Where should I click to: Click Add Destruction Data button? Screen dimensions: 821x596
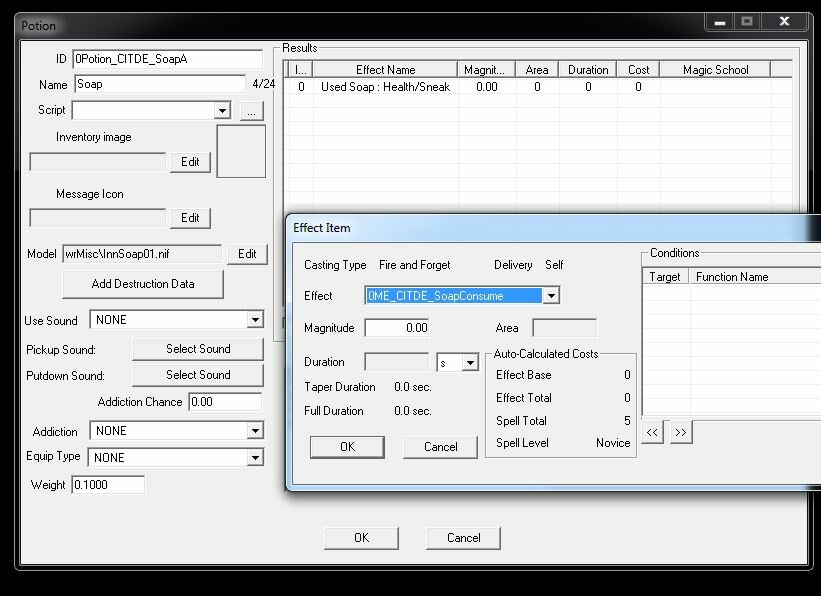pos(143,284)
